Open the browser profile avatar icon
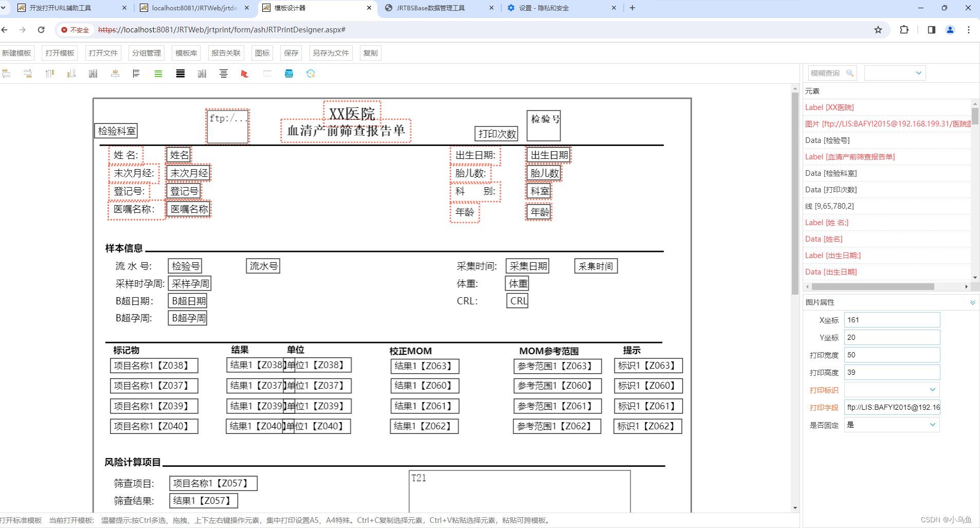Image resolution: width=980 pixels, height=528 pixels. (x=950, y=30)
